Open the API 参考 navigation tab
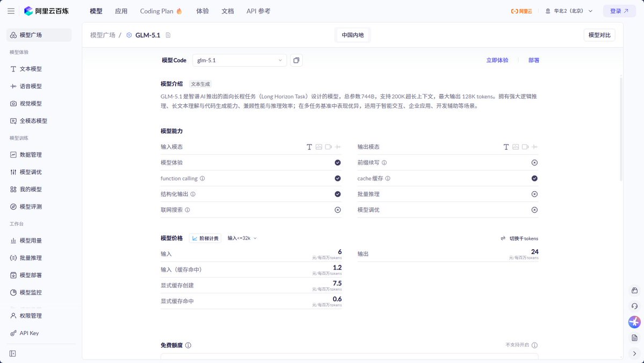This screenshot has height=363, width=644. [258, 11]
